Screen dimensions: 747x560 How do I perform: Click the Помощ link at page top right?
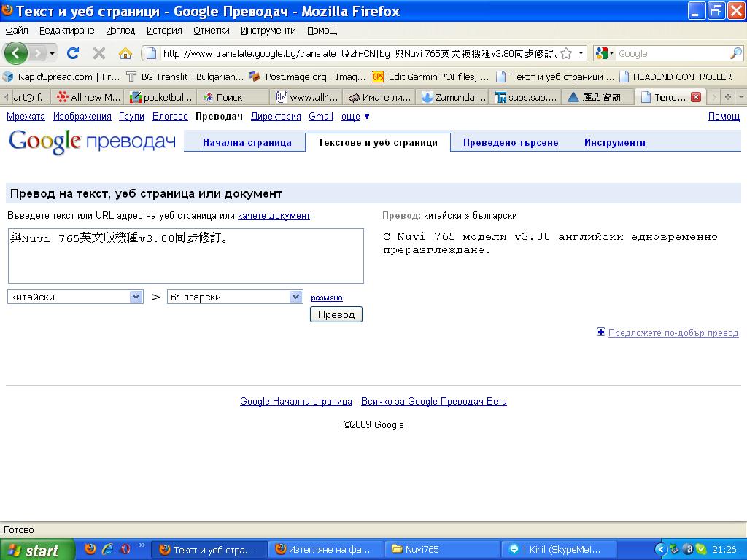(x=724, y=116)
